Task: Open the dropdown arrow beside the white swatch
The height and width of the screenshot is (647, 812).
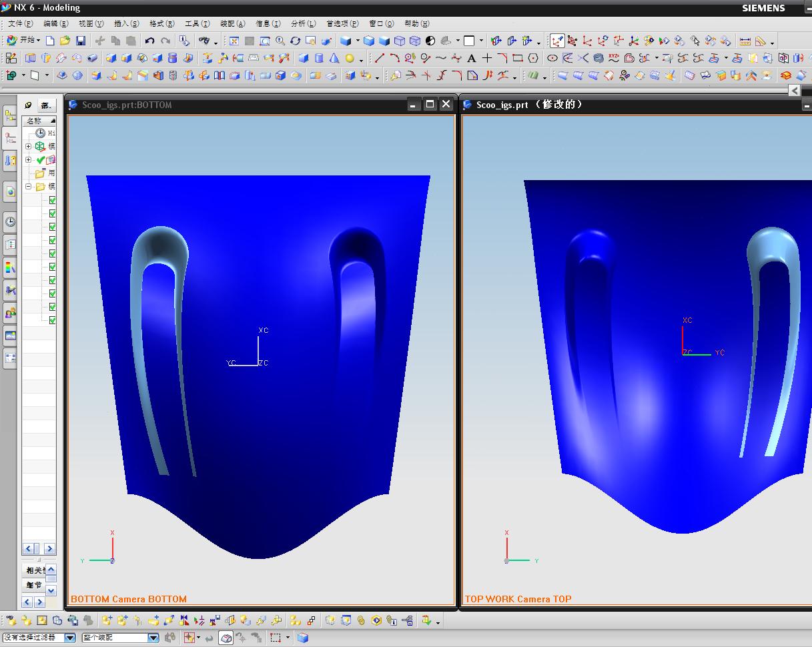Action: [481, 41]
